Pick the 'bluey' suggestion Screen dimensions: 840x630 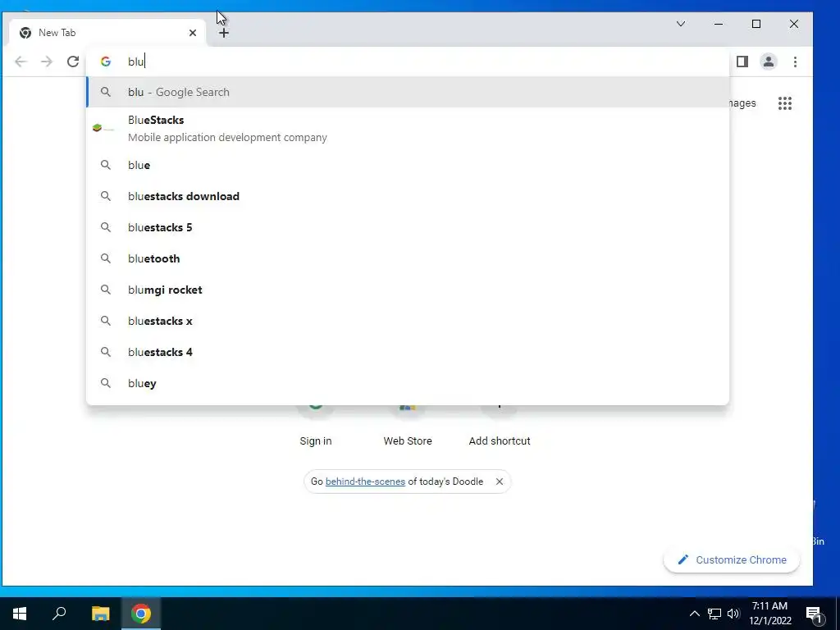point(408,383)
